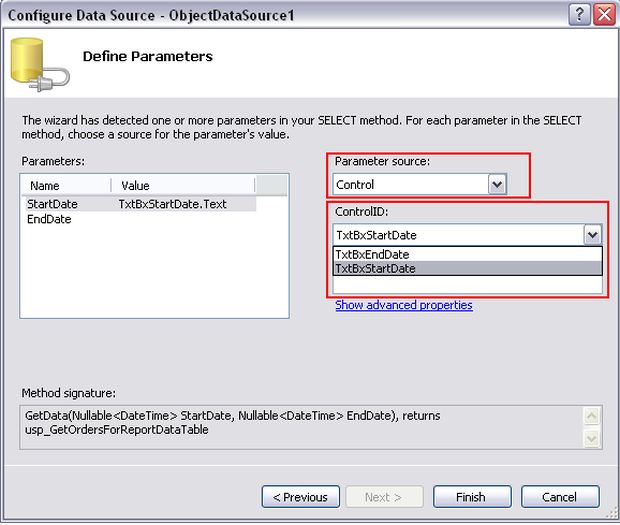The image size is (620, 525).
Task: Open the Parameter source dropdown arrow
Action: point(497,184)
